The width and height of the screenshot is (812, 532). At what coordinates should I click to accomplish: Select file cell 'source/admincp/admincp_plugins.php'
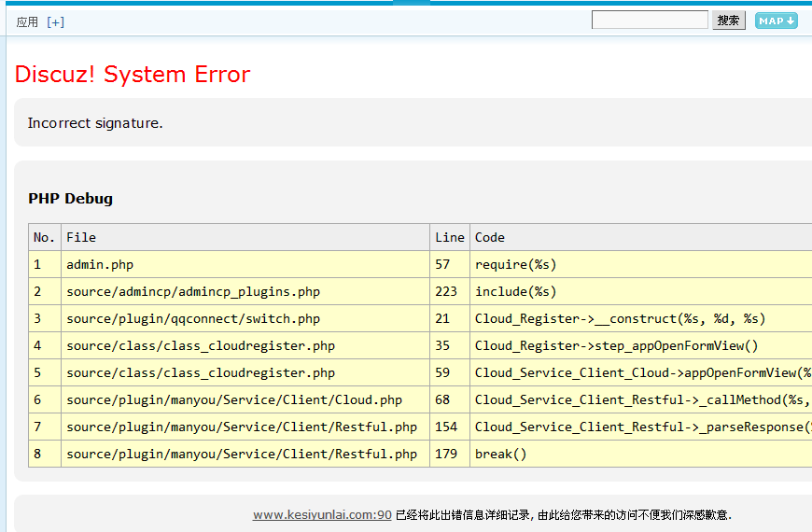[x=245, y=291]
